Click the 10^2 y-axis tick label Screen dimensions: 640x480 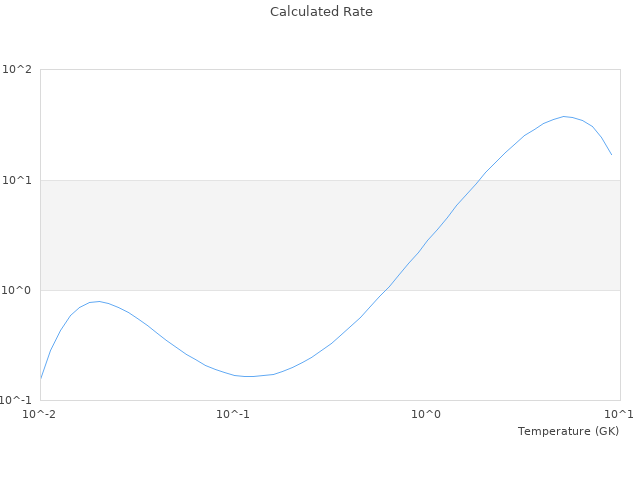coord(17,70)
